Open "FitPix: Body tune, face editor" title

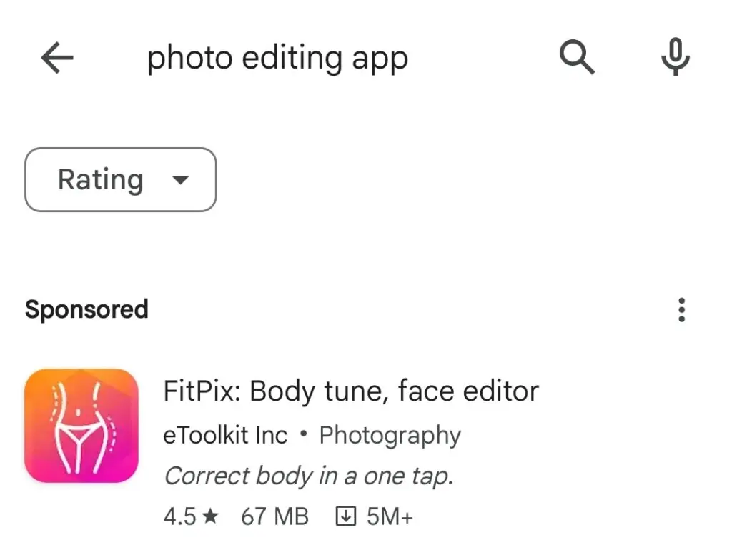(x=351, y=391)
